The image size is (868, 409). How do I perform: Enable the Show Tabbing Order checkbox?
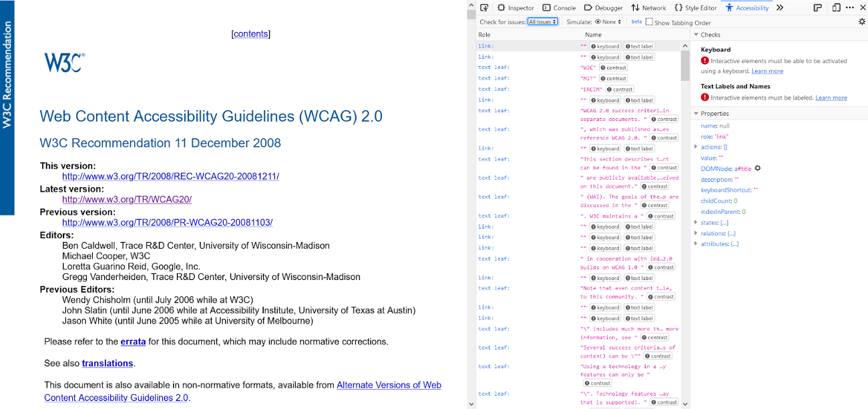point(649,22)
